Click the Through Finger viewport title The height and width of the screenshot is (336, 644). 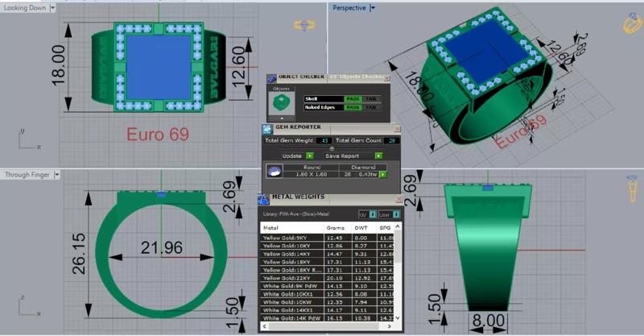(27, 175)
